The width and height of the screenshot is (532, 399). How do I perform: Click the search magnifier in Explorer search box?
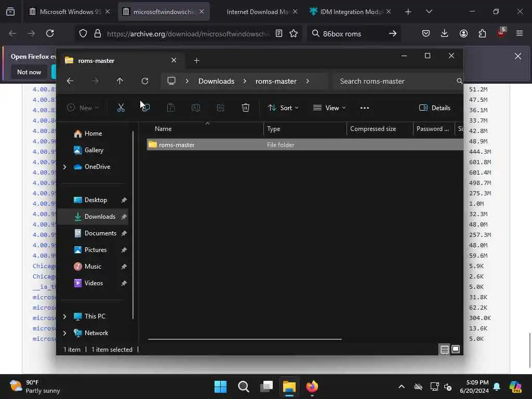459,81
